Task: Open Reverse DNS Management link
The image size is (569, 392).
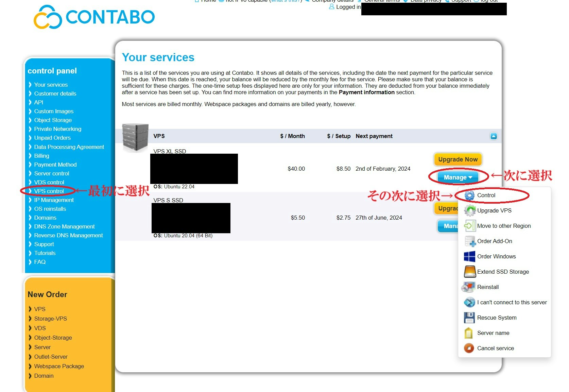Action: point(68,235)
